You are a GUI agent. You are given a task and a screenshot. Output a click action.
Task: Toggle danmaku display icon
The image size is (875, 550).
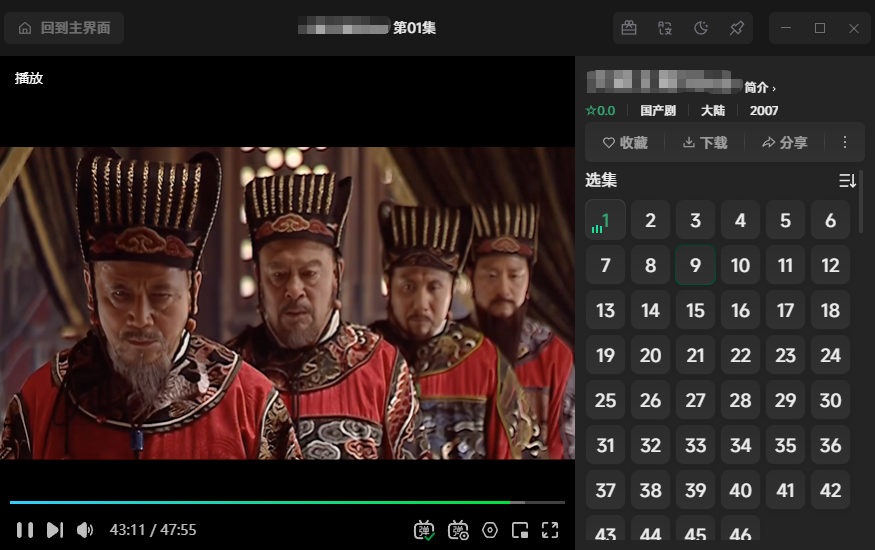coord(424,530)
